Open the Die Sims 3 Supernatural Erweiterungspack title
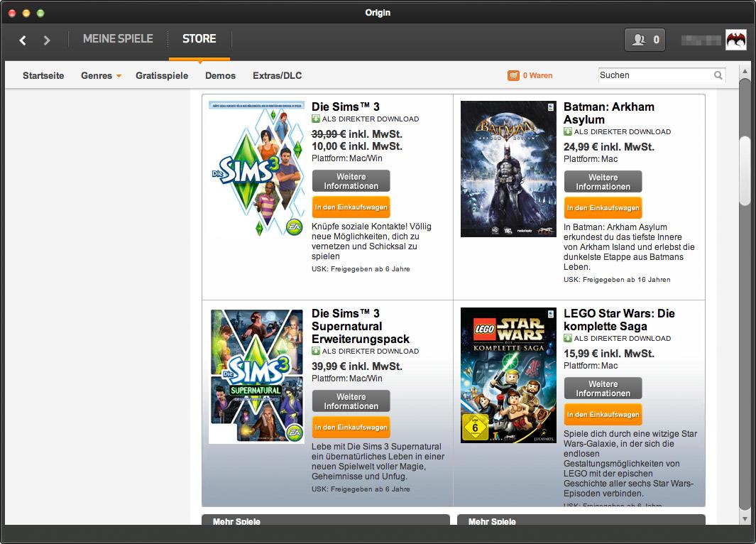 pos(361,326)
